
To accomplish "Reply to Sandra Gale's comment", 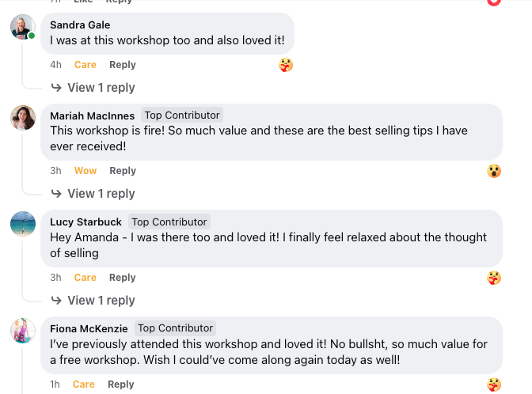I will (x=123, y=65).
